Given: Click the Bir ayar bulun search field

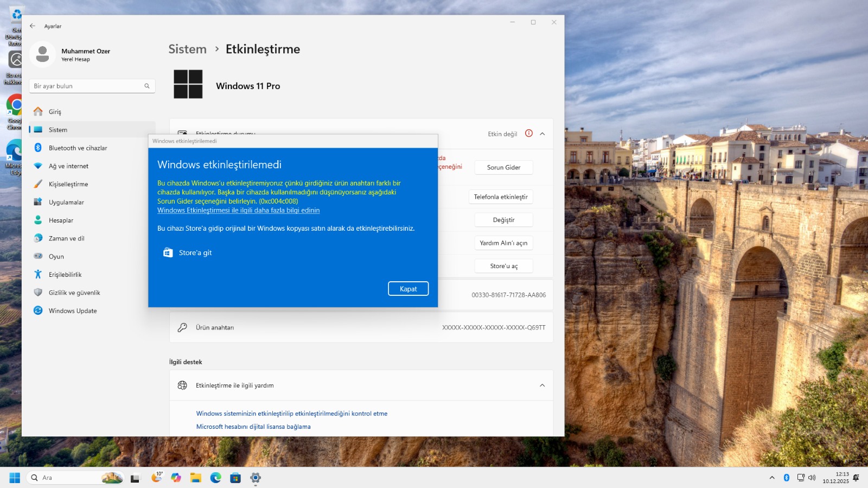Looking at the screenshot, I should pyautogui.click(x=92, y=86).
